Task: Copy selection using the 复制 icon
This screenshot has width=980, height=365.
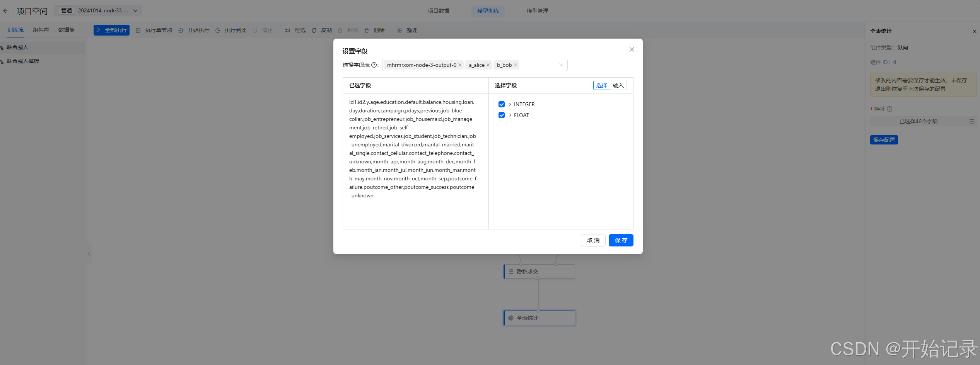Action: pyautogui.click(x=314, y=30)
